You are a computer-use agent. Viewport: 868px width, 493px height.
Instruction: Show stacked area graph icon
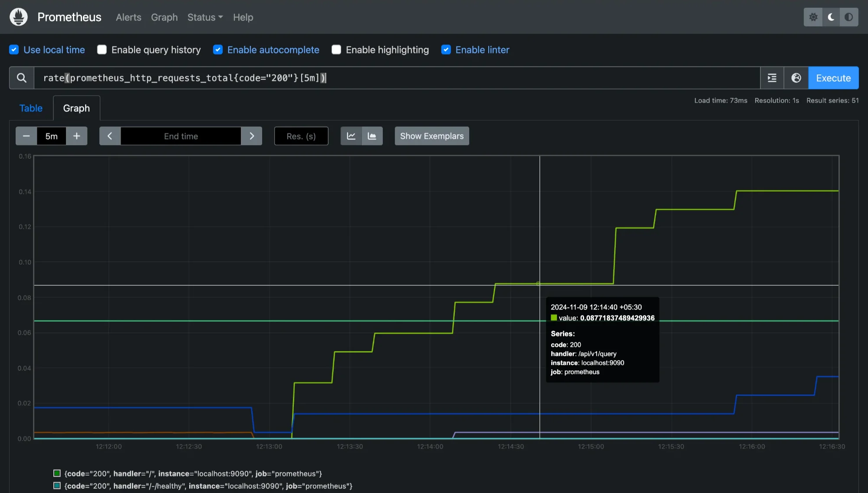pyautogui.click(x=372, y=136)
